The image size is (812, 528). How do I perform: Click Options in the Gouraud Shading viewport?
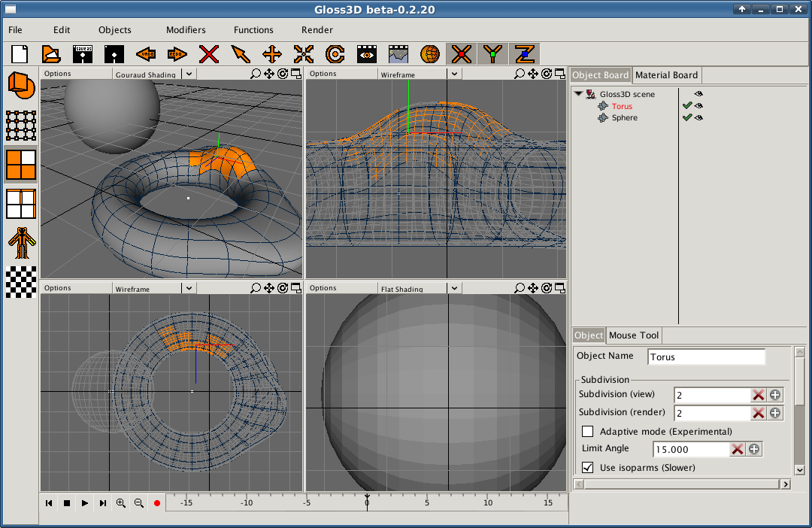coord(57,74)
